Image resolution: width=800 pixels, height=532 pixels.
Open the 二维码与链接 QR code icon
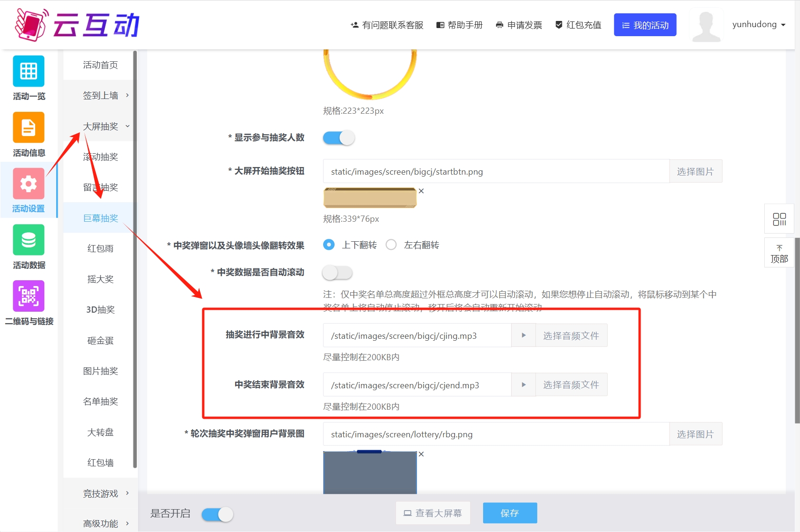point(29,296)
